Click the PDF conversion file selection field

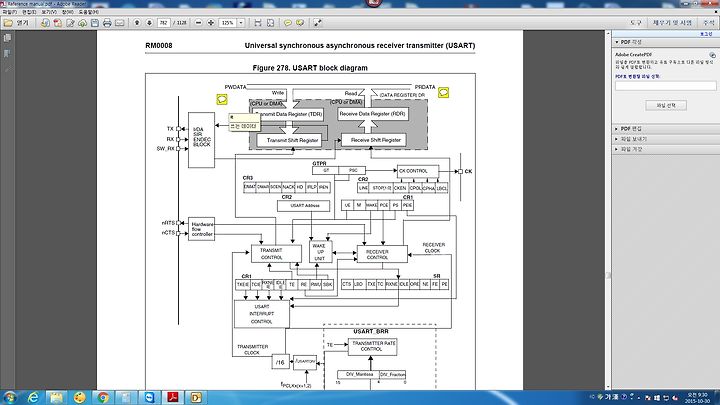coord(665,86)
